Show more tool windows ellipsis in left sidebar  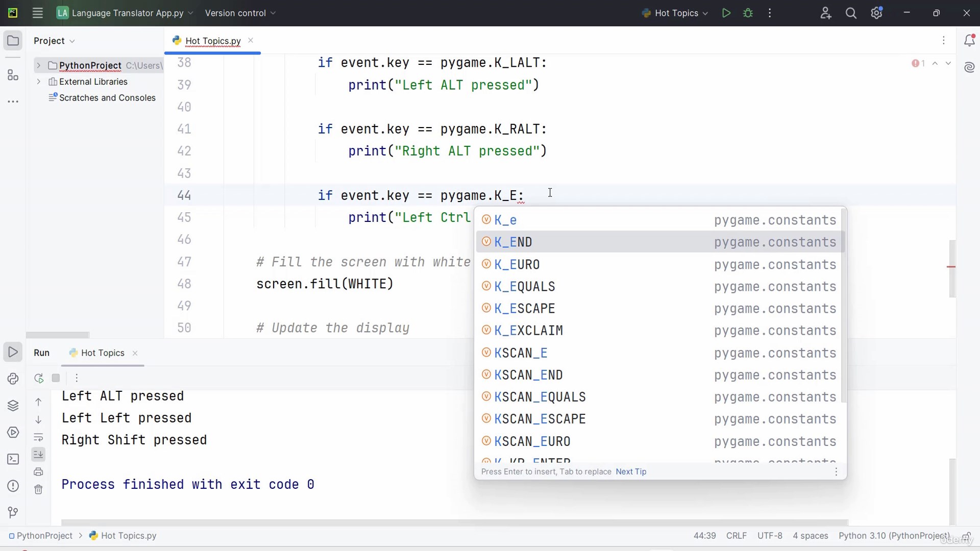[13, 102]
